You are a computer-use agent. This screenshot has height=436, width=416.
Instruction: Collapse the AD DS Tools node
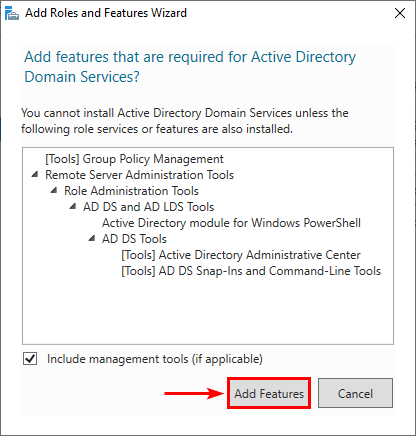click(x=92, y=238)
